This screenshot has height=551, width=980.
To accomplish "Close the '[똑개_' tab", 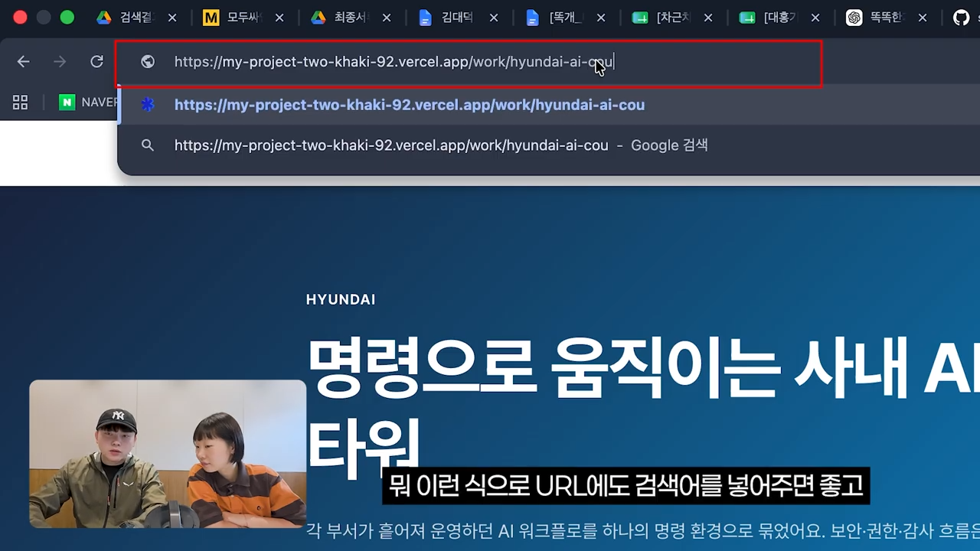I will coord(601,18).
